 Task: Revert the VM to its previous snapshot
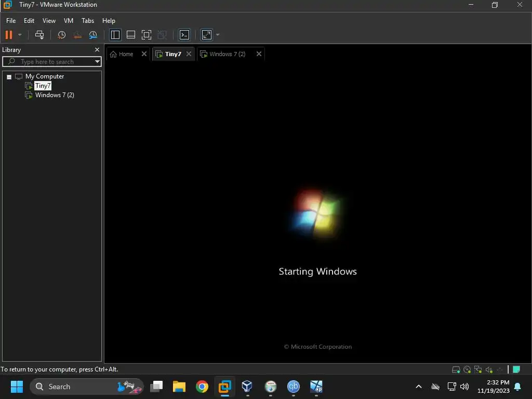77,35
